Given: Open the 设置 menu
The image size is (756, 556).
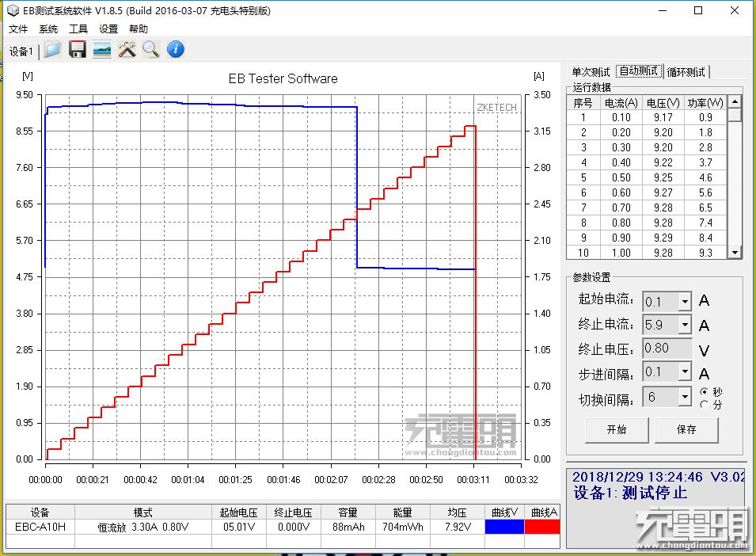Looking at the screenshot, I should [x=108, y=29].
